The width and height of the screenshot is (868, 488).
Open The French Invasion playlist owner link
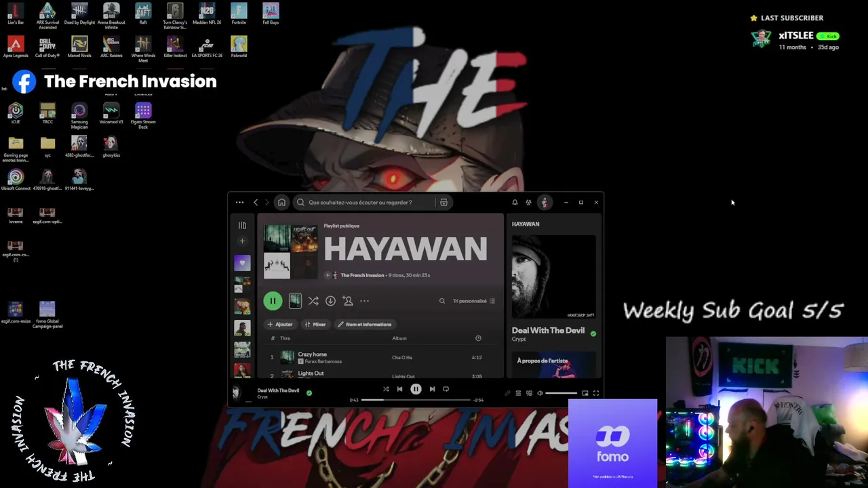click(362, 275)
